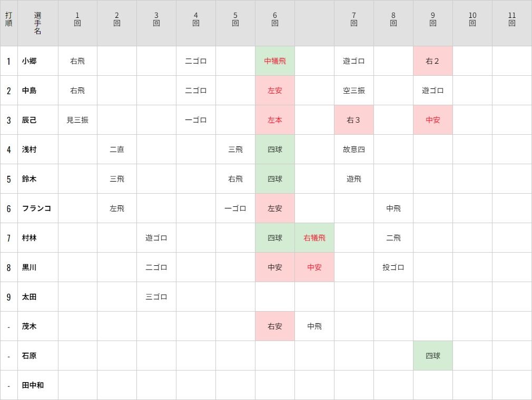Click the 打順 column header
Screen dimensions: 532x400
tap(9, 19)
